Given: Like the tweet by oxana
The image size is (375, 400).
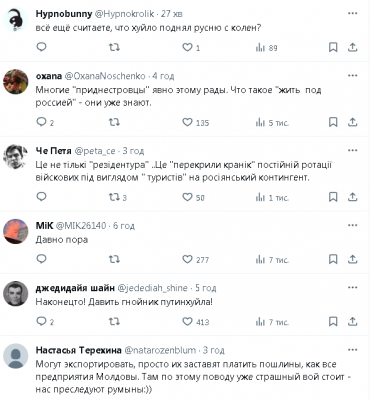Looking at the screenshot, I should pyautogui.click(x=187, y=122).
